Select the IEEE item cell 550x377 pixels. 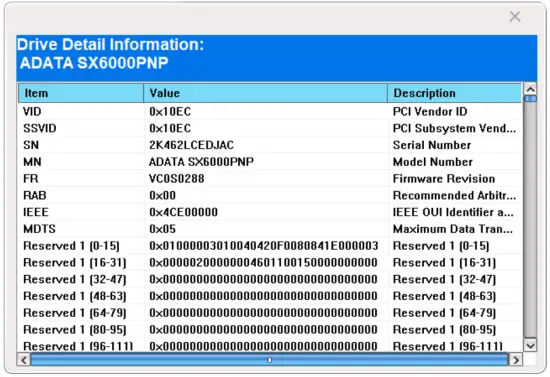pyautogui.click(x=36, y=212)
